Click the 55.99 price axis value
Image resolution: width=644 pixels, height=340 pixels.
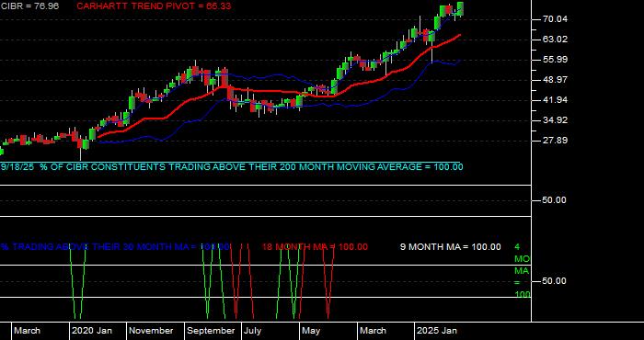click(x=555, y=60)
